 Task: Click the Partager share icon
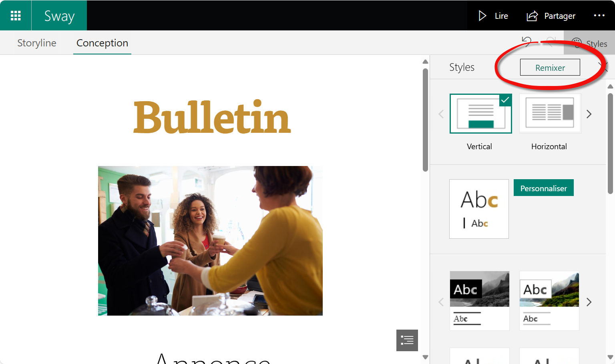click(x=532, y=16)
